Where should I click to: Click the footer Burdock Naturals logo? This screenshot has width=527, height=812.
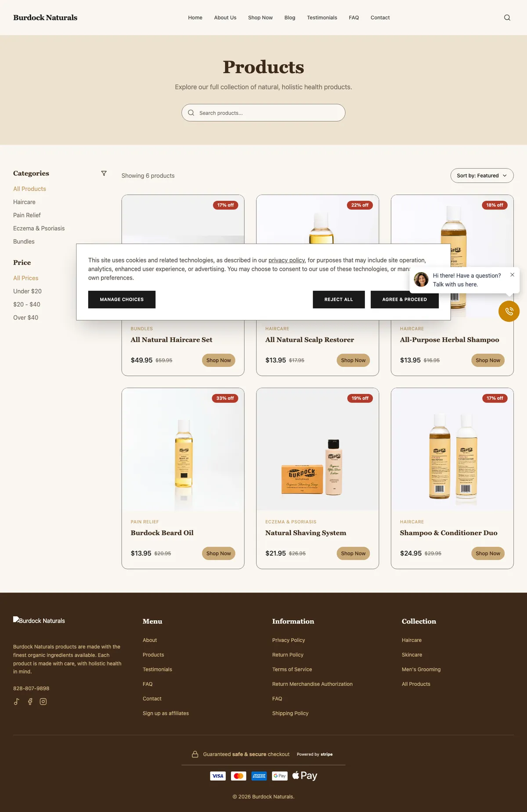[x=39, y=621]
